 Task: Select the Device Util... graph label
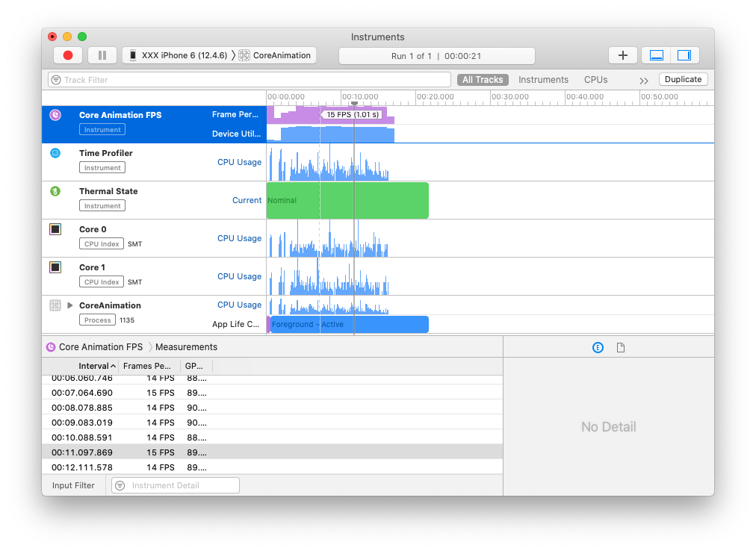tap(236, 134)
